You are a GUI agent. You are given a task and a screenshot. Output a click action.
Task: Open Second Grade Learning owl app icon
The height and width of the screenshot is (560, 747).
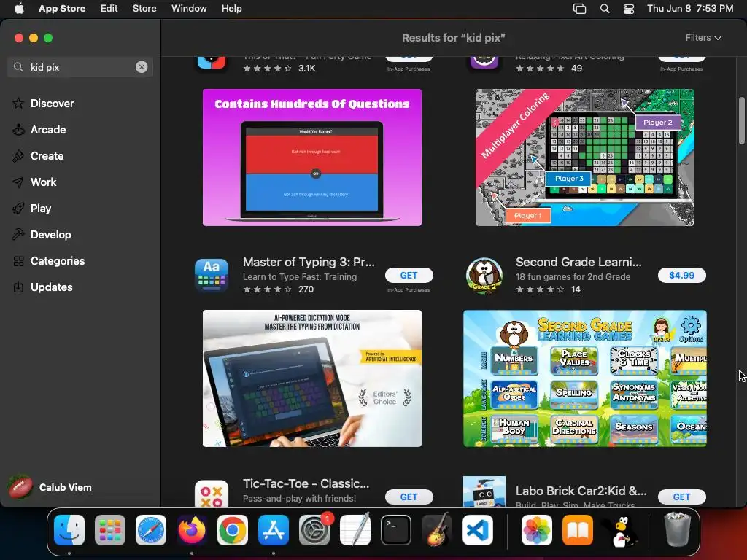point(484,275)
